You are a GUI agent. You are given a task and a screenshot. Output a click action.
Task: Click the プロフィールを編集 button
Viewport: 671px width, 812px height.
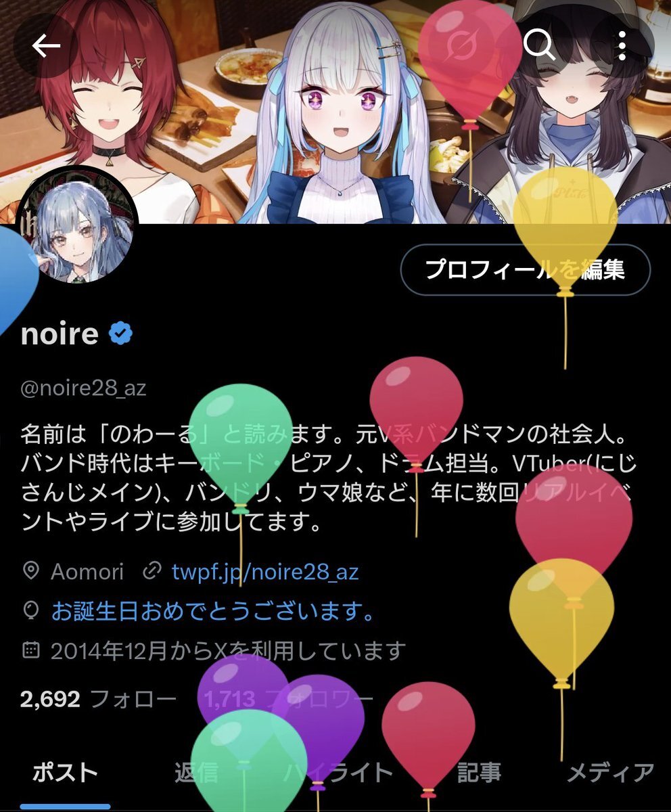tap(526, 270)
